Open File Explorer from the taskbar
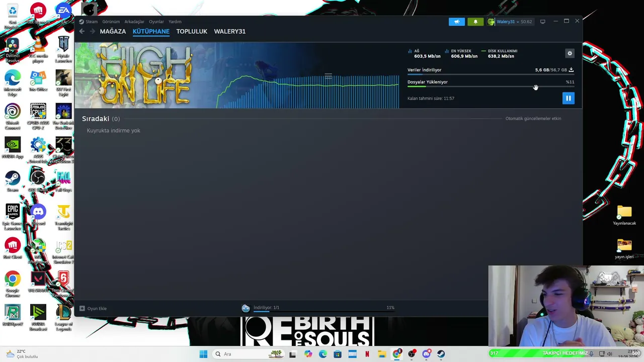Viewport: 644px width, 362px height. pos(382,354)
